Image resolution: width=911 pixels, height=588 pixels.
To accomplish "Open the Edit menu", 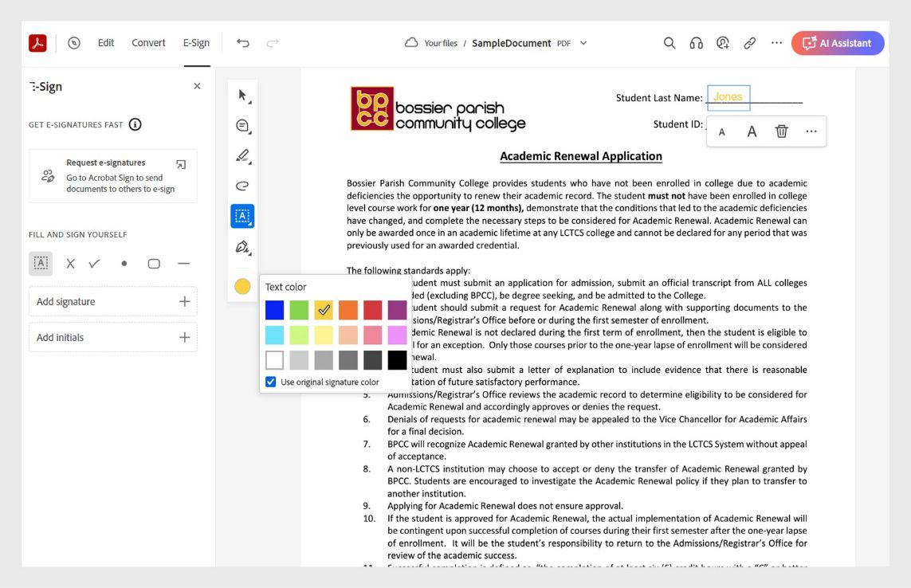I will coord(106,43).
